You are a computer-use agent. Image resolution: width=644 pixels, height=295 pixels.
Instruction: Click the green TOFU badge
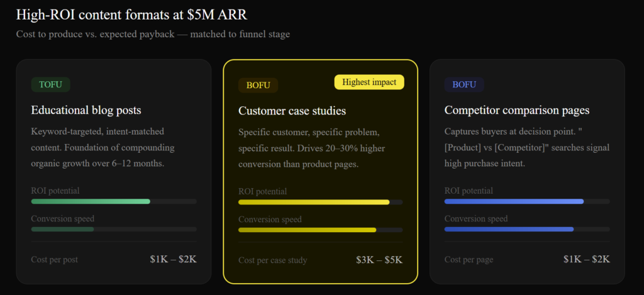click(x=50, y=85)
